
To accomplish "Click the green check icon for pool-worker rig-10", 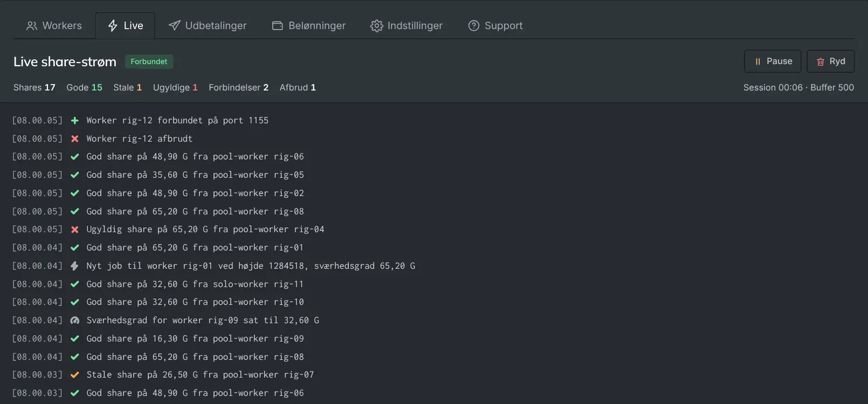I will (x=75, y=302).
